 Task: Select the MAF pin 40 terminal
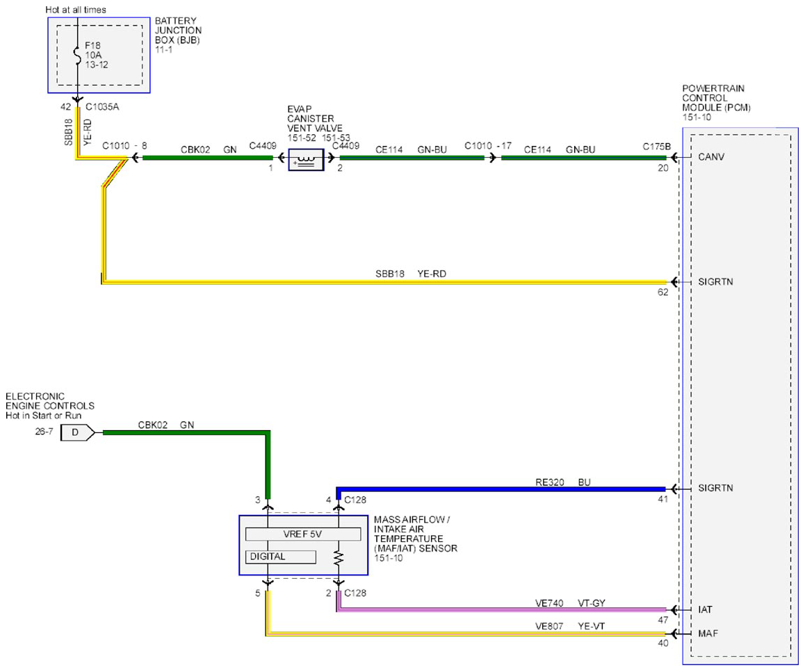[x=674, y=634]
